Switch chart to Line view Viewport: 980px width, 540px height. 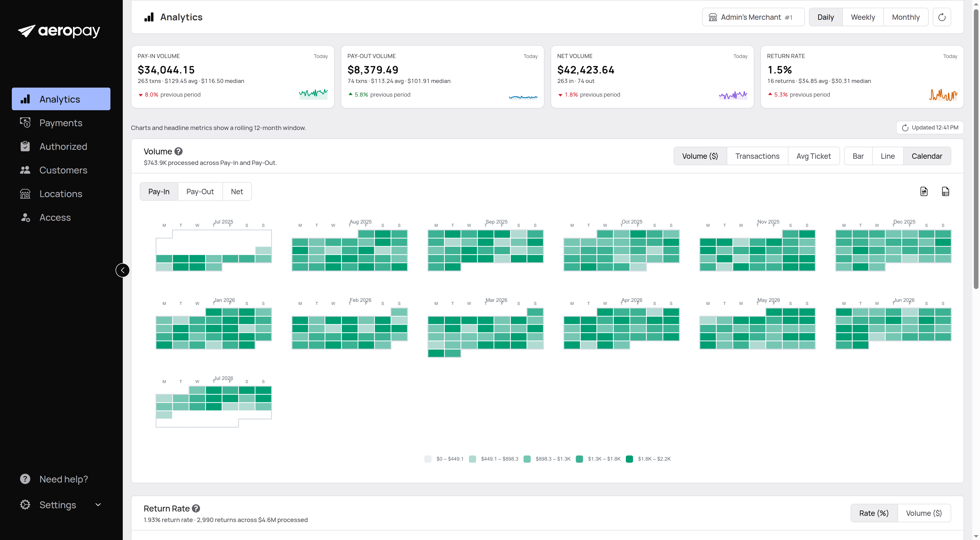click(x=888, y=156)
